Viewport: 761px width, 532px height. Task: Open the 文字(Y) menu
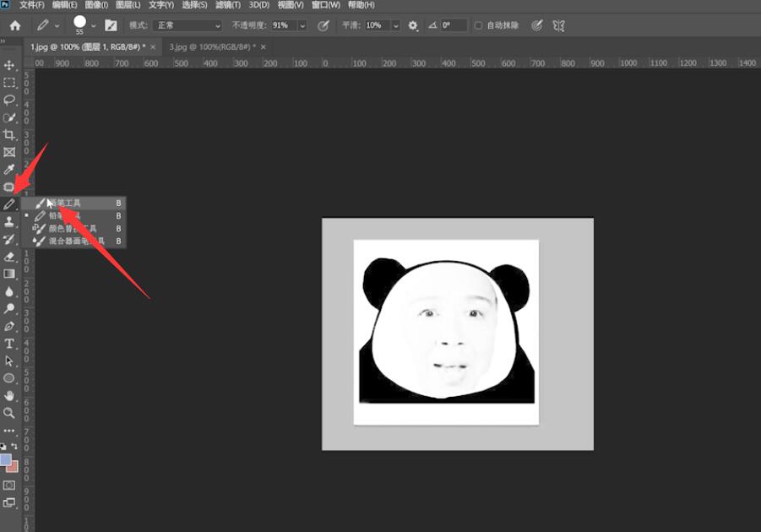pyautogui.click(x=161, y=5)
